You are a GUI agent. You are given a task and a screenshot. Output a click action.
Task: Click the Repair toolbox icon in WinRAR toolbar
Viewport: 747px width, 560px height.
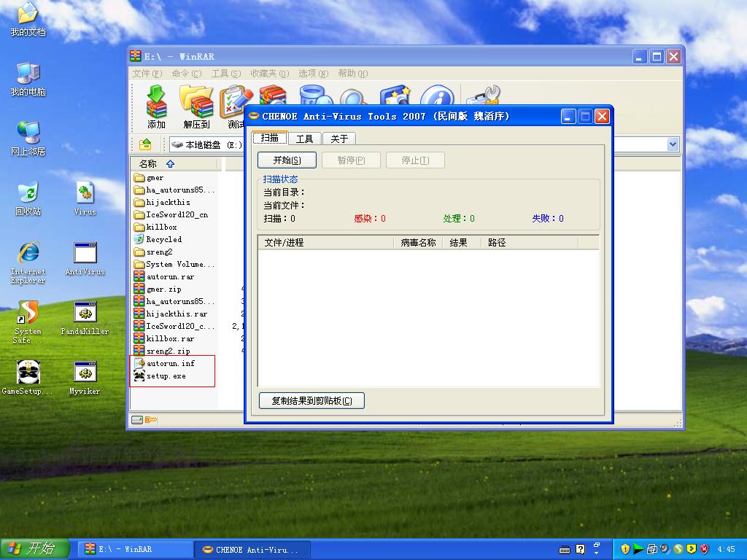point(483,94)
